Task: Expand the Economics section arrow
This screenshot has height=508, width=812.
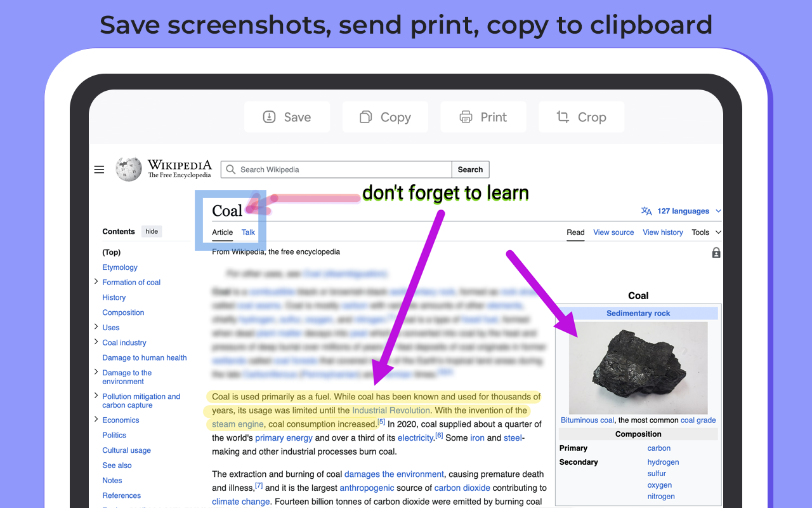Action: point(96,419)
